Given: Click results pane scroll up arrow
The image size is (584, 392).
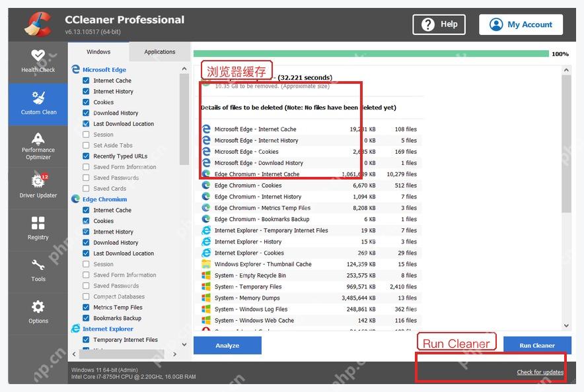Looking at the screenshot, I should pyautogui.click(x=566, y=70).
